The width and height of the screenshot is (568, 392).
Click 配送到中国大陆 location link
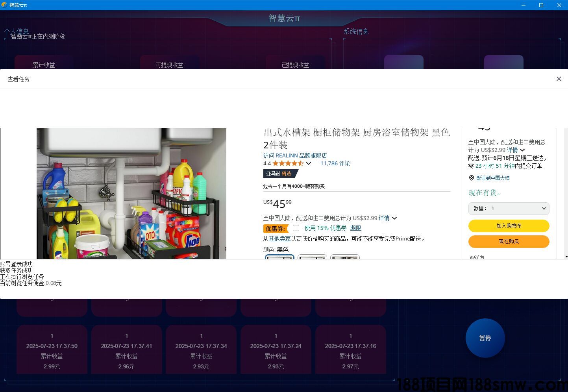coord(493,178)
